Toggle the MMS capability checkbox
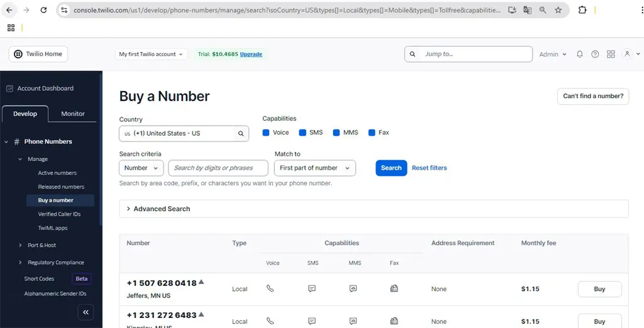Viewport: 644px width, 328px height. tap(336, 133)
